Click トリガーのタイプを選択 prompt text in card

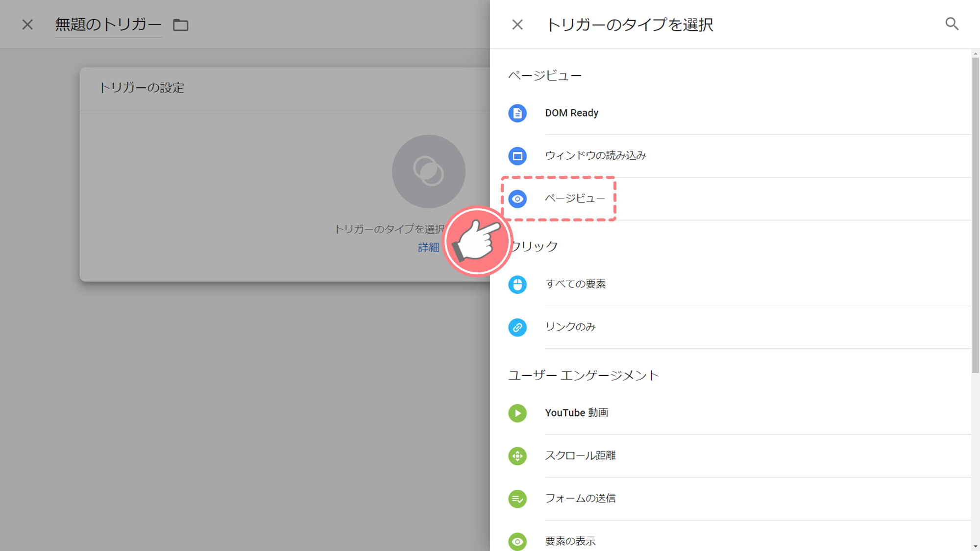(x=389, y=229)
